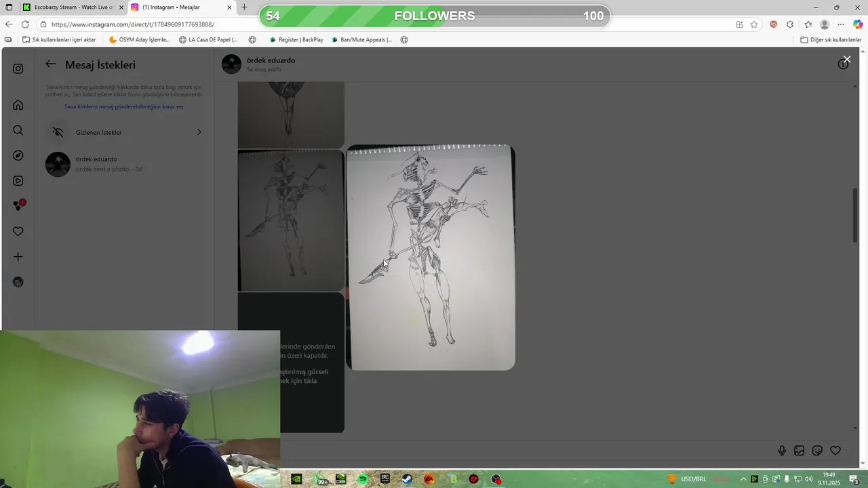The height and width of the screenshot is (488, 868).
Task: Show hidden system tray icons
Action: [743, 479]
